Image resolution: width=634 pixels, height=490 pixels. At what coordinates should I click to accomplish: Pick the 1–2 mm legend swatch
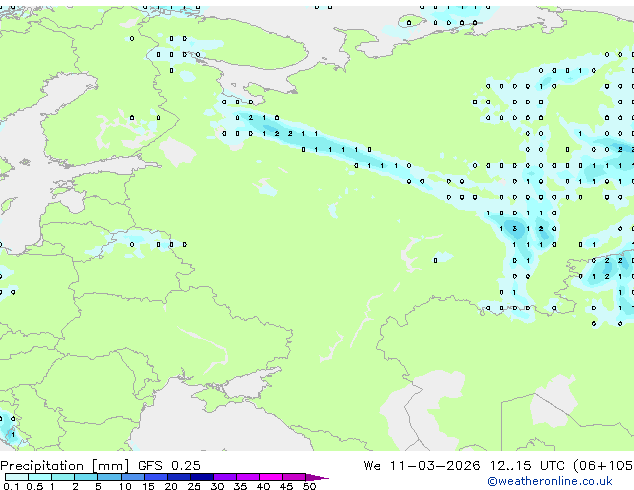[63, 477]
